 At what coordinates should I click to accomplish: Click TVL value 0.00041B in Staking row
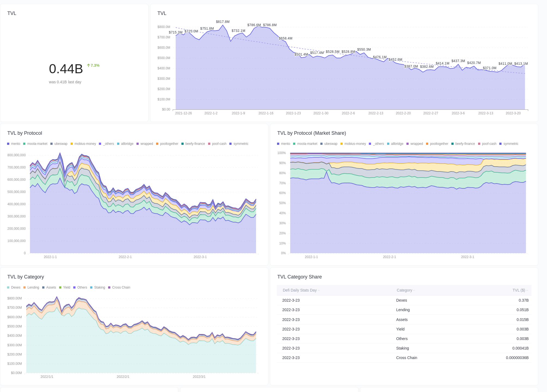click(520, 348)
